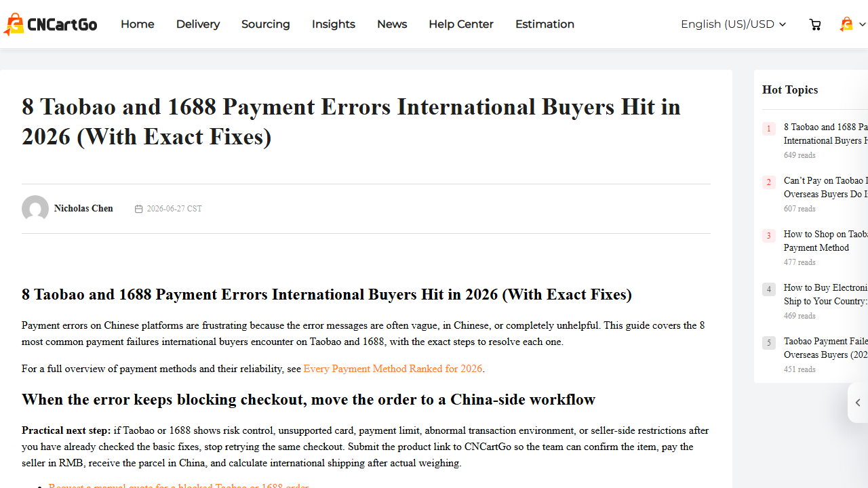Click the China-side workflow subheading
Image resolution: width=868 pixels, height=488 pixels.
click(309, 399)
